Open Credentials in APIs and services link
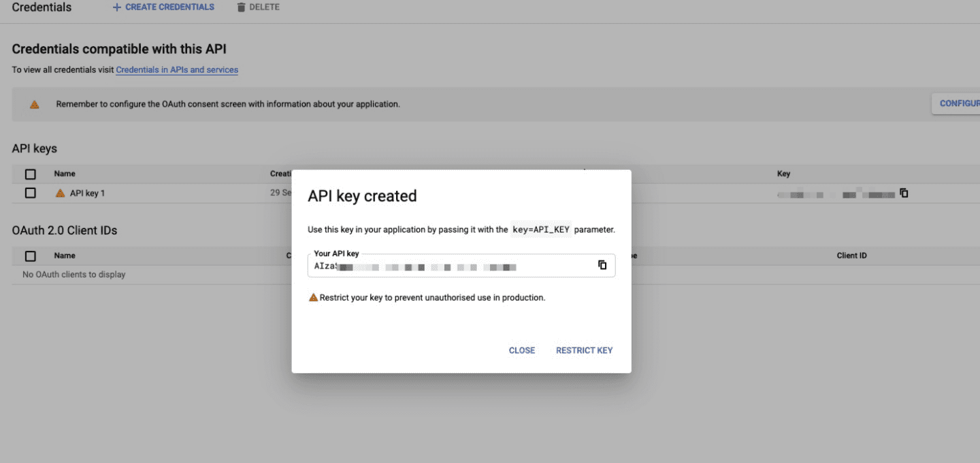The image size is (980, 463). pos(177,70)
